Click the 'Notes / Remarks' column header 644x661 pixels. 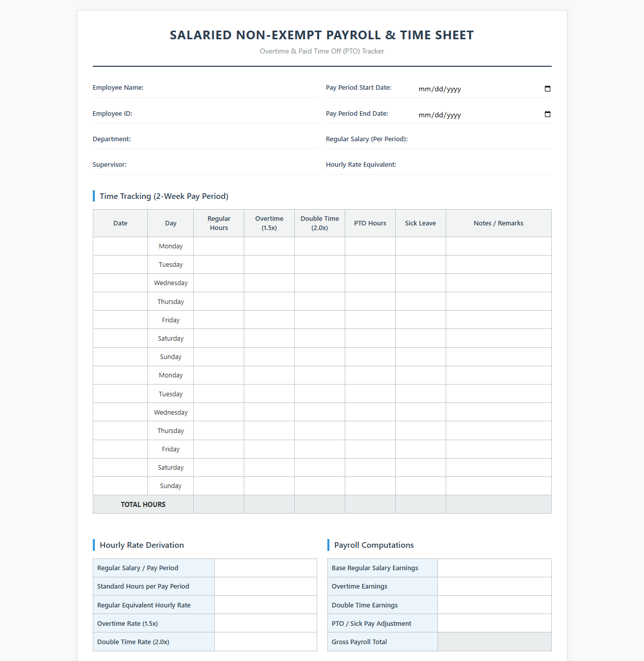click(499, 223)
